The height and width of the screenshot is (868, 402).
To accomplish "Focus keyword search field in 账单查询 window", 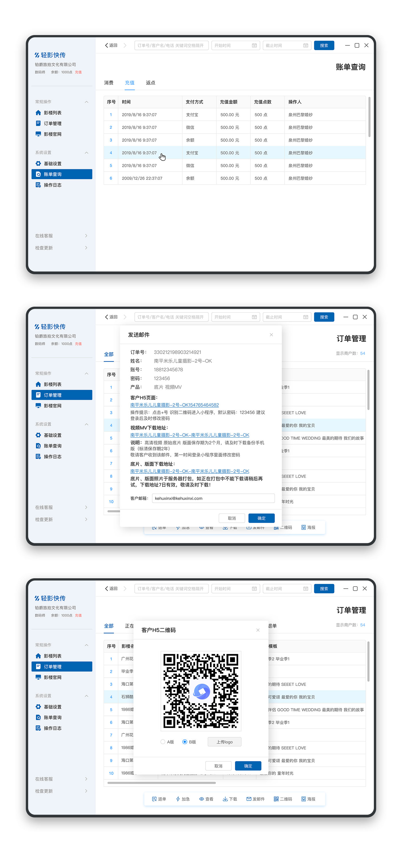I will coord(171,45).
